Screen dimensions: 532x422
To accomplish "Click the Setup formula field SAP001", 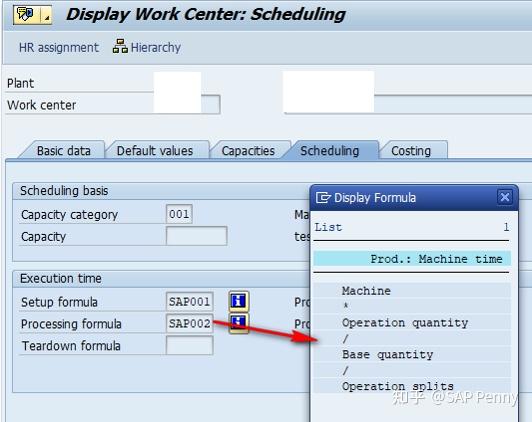I will click(190, 302).
